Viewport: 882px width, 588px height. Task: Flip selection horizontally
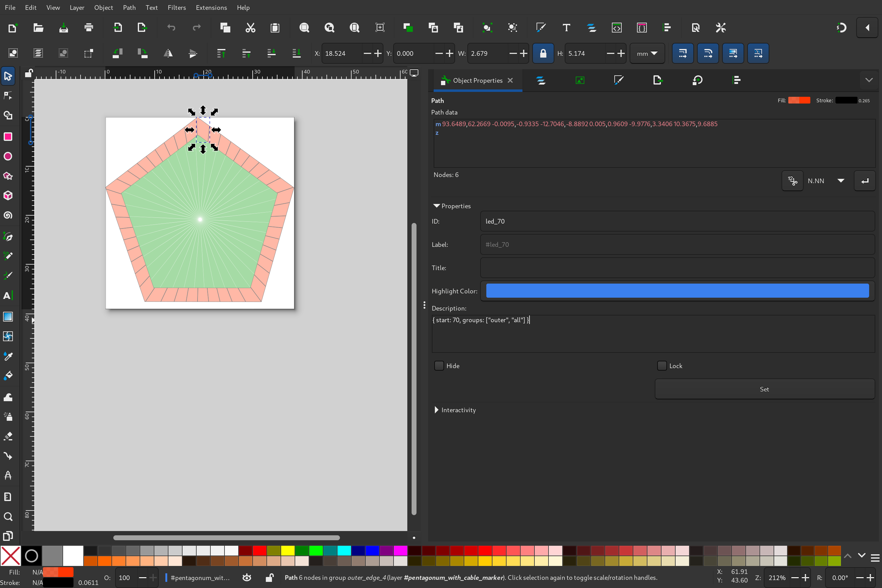168,53
